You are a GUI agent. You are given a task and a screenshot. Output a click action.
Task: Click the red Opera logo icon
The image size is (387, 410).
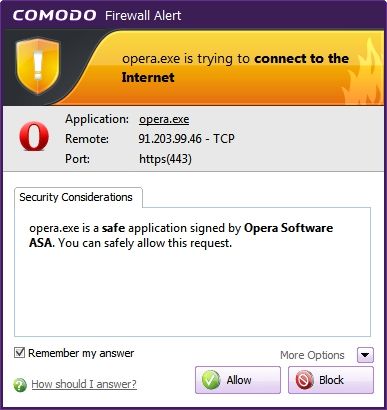[34, 136]
